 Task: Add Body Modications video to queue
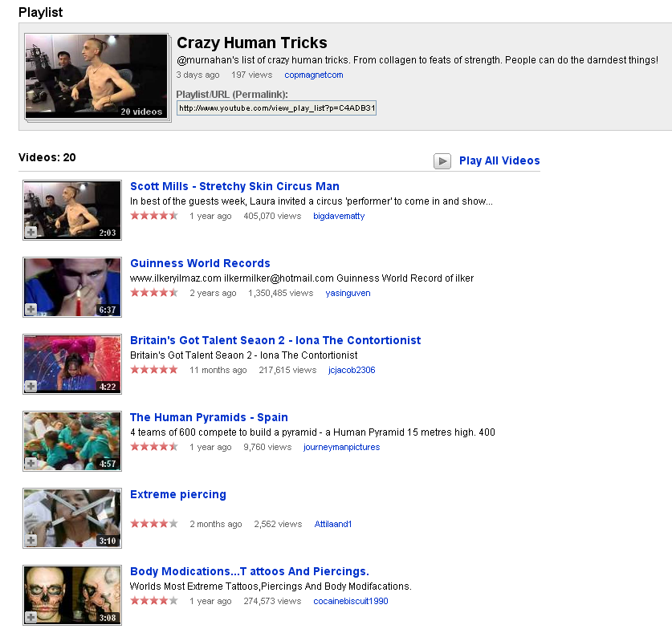coord(31,617)
